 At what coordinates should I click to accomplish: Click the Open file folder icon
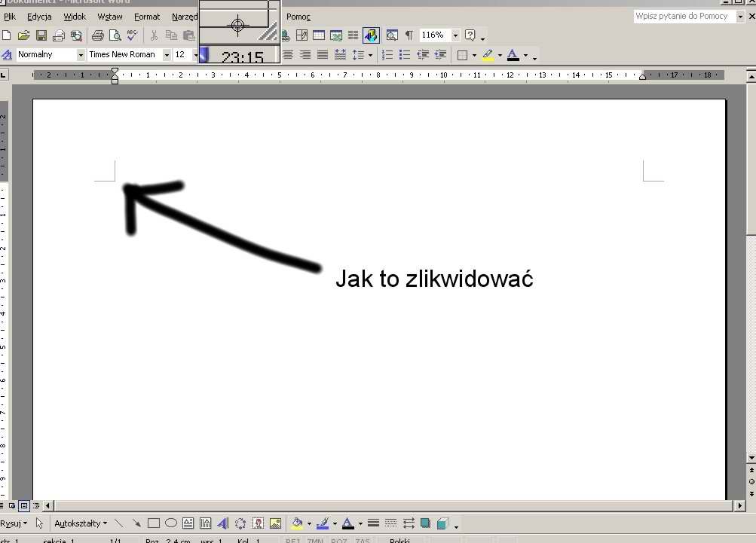(x=23, y=35)
